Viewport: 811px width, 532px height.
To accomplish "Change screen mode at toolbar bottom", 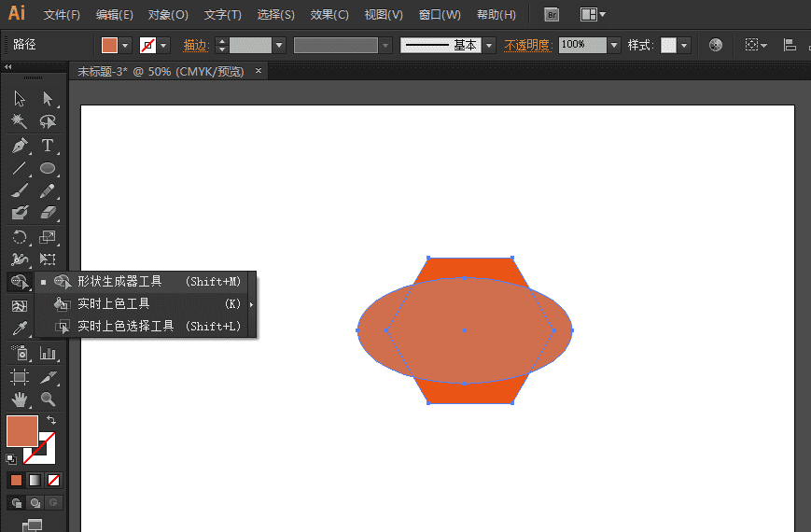I will point(32,525).
